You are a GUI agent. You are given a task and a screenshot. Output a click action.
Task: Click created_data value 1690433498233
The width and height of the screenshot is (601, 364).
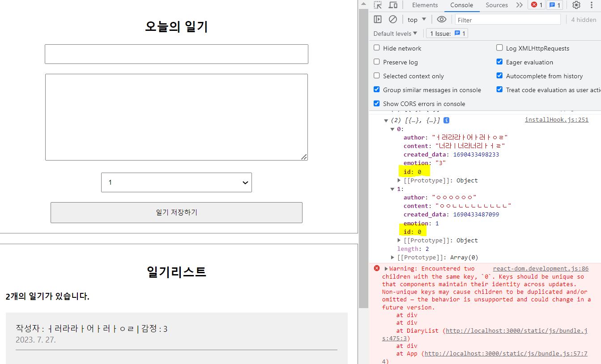click(x=476, y=154)
